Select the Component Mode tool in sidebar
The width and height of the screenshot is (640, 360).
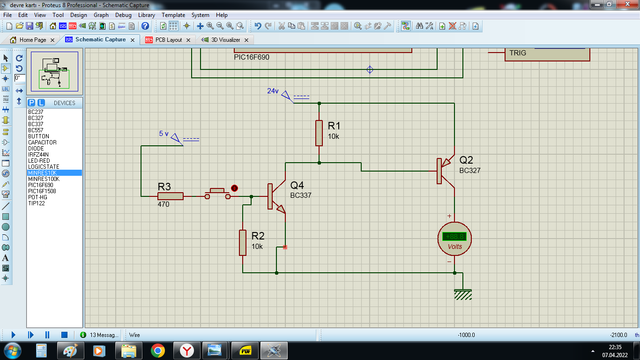point(6,69)
